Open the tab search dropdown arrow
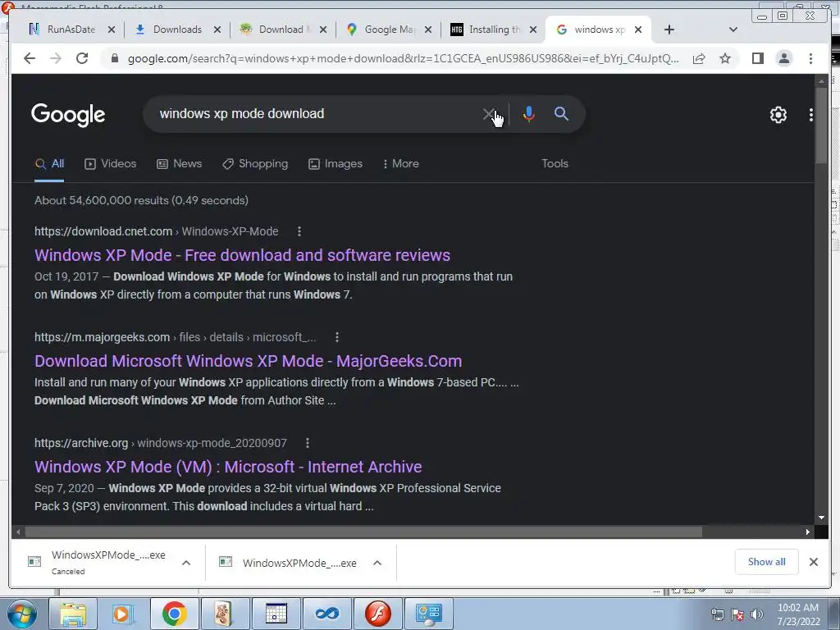Image resolution: width=840 pixels, height=630 pixels. pos(733,30)
